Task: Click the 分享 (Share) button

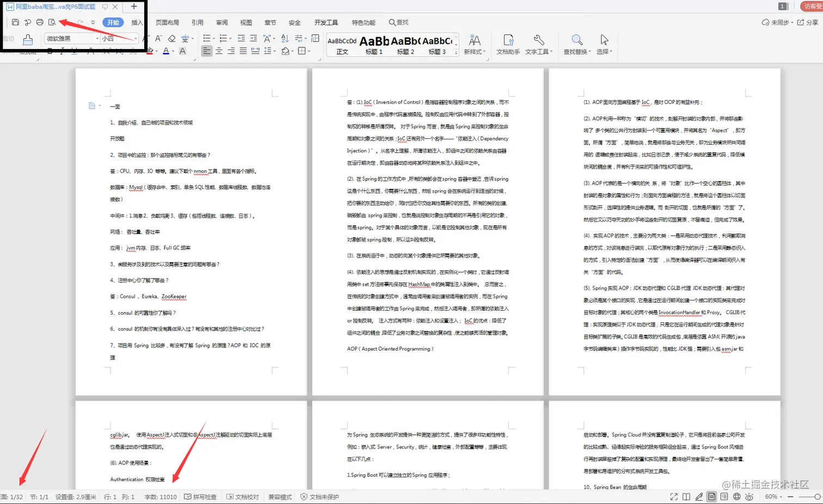Action: (808, 22)
